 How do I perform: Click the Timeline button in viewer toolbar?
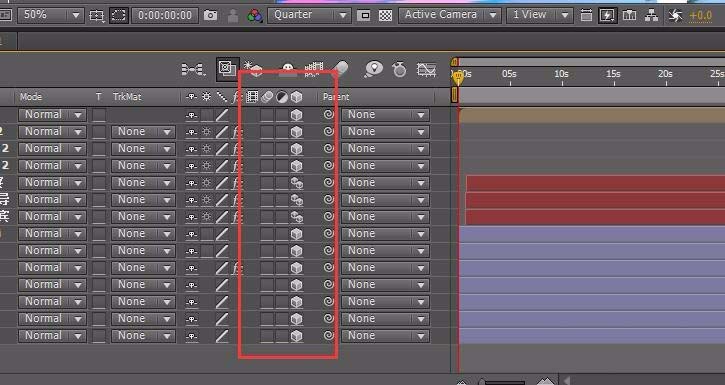629,15
